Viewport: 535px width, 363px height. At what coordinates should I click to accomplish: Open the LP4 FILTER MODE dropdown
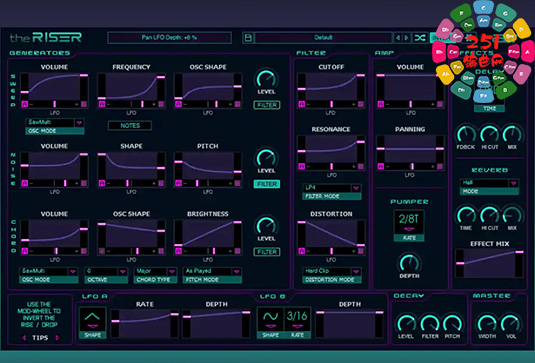pyautogui.click(x=332, y=192)
